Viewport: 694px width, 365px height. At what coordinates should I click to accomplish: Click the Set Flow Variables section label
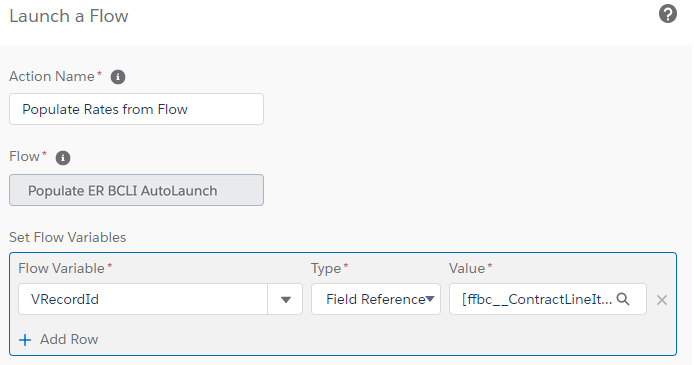click(x=68, y=237)
